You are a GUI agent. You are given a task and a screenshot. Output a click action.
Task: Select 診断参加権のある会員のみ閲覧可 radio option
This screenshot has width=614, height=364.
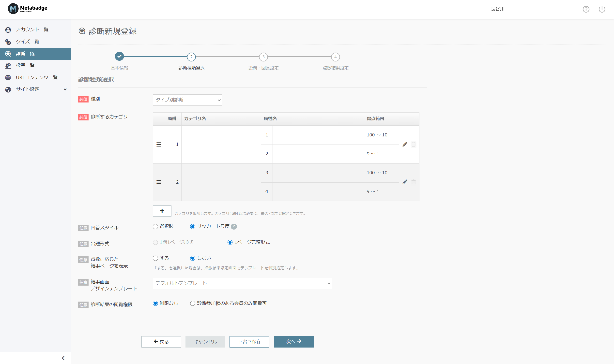point(193,303)
